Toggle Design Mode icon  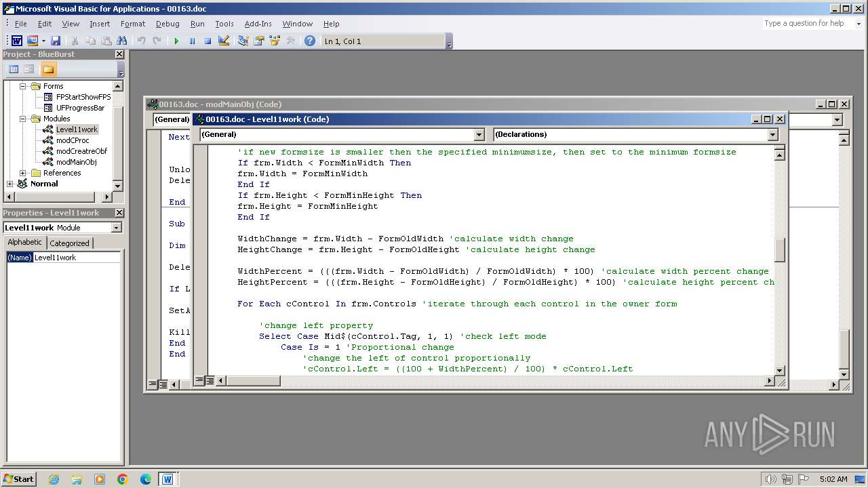224,41
